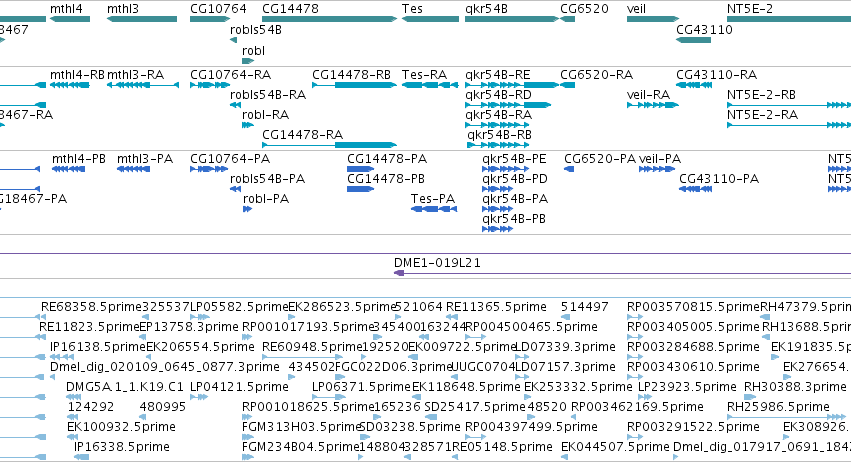The image size is (851, 462).
Task: Select transcript CG14478-RB label
Action: point(351,75)
